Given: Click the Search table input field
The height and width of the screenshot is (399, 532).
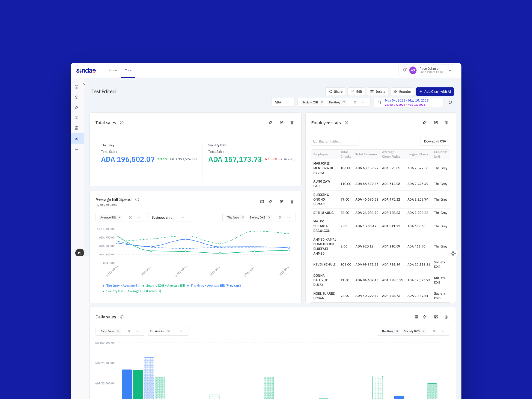Looking at the screenshot, I should pos(335,141).
